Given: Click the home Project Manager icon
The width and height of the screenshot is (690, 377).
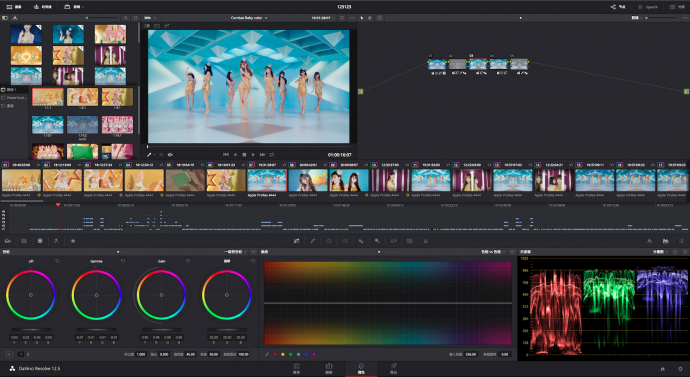Looking at the screenshot, I should pos(663,369).
